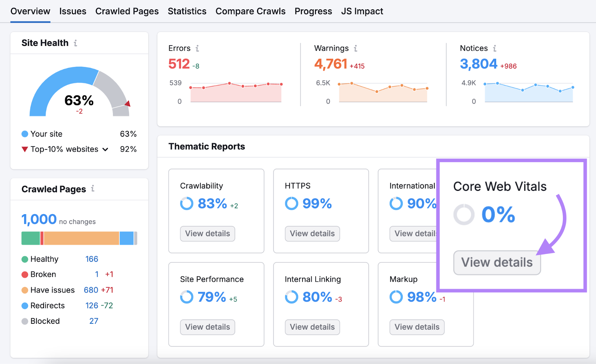View details for Core Web Vitals
Image resolution: width=596 pixels, height=364 pixels.
[x=497, y=262]
